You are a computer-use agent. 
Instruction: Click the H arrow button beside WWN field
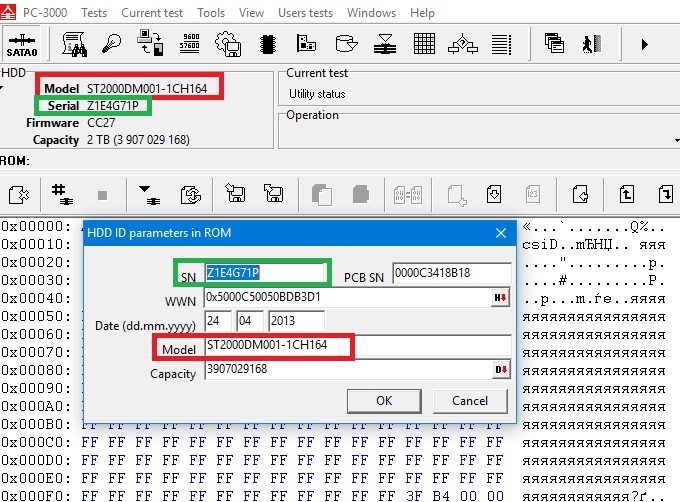[500, 297]
